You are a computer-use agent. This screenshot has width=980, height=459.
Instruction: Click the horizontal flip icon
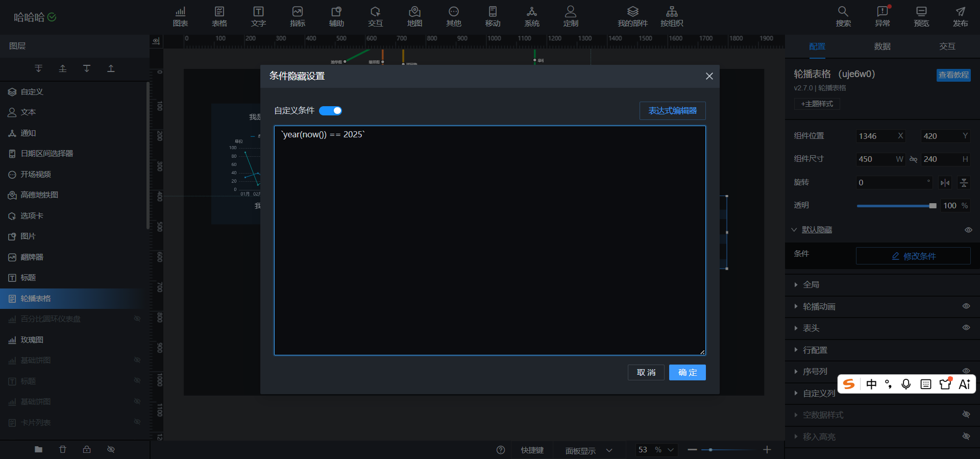(x=945, y=183)
